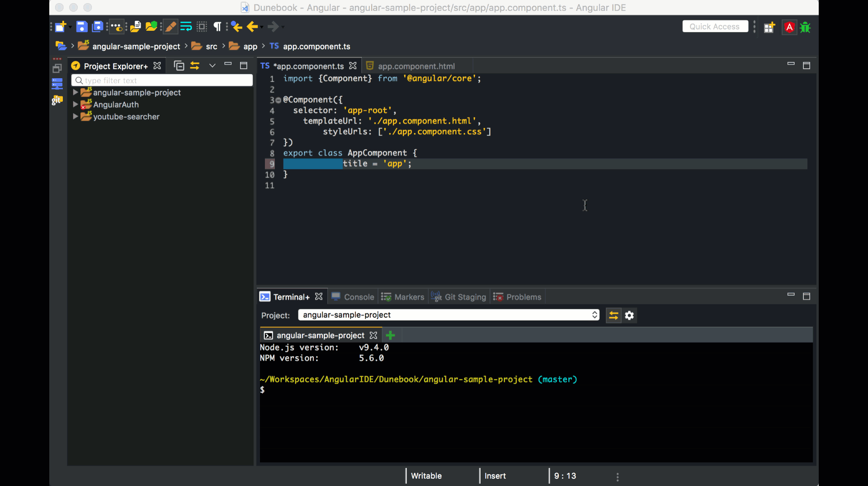Go to Last Edit Location icon

236,27
